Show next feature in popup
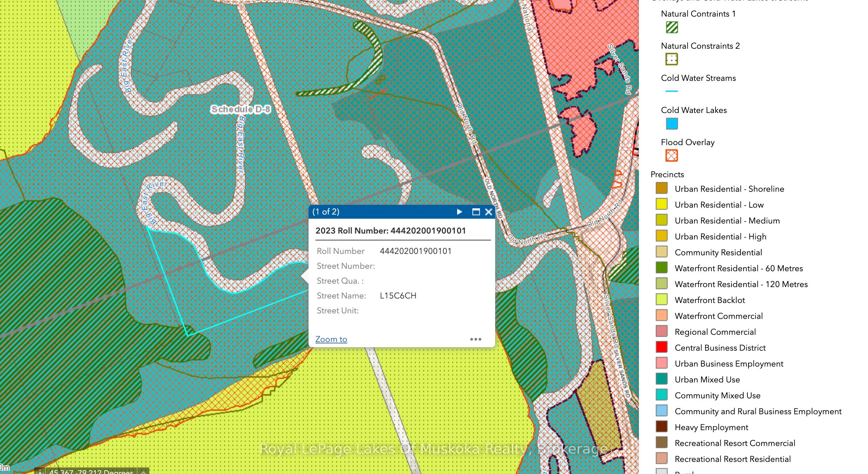This screenshot has height=474, width=868. point(459,212)
